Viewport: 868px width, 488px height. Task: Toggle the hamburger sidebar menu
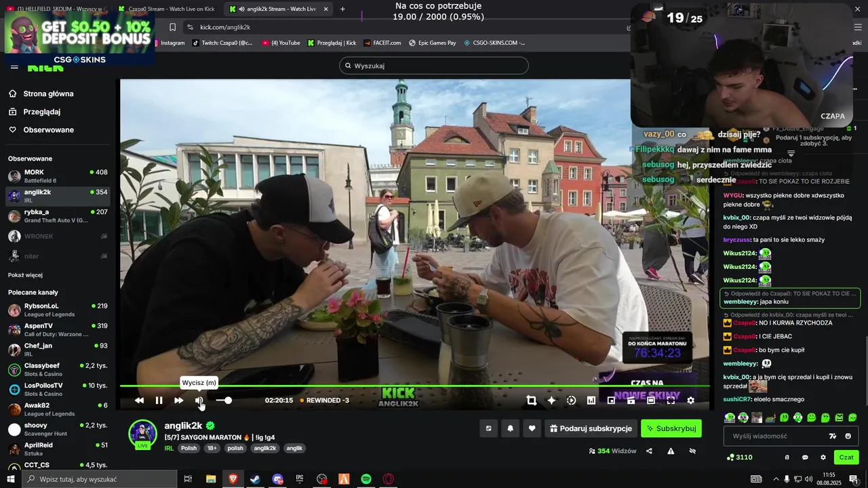pos(14,66)
